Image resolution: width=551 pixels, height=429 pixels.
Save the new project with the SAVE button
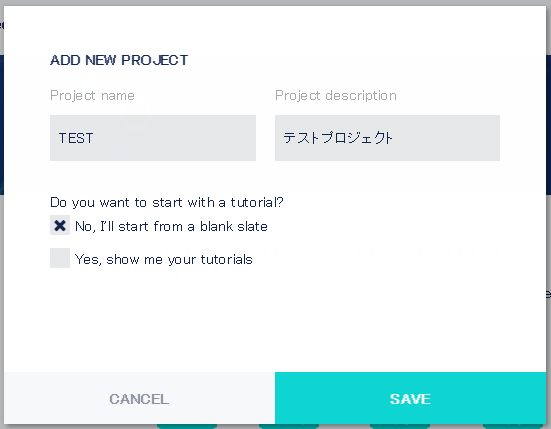(410, 398)
